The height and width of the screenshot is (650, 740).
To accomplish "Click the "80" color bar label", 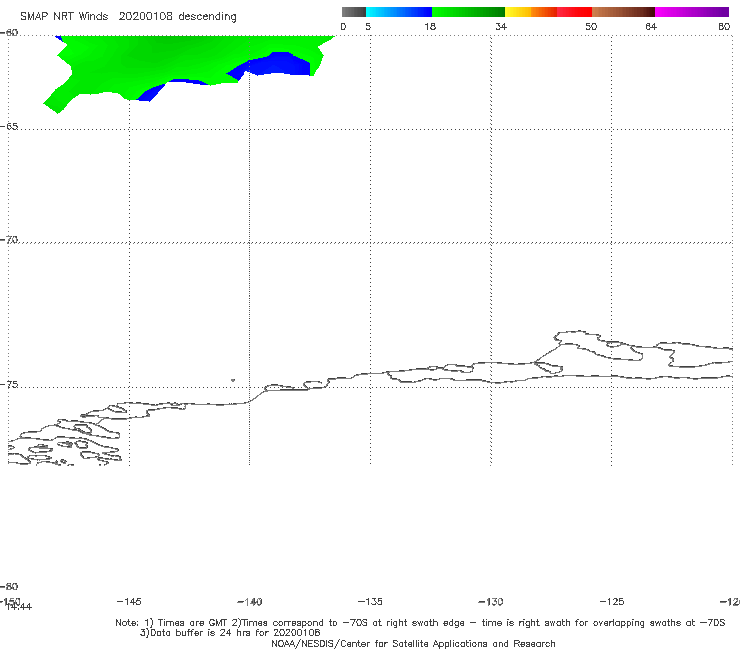I will pos(724,26).
